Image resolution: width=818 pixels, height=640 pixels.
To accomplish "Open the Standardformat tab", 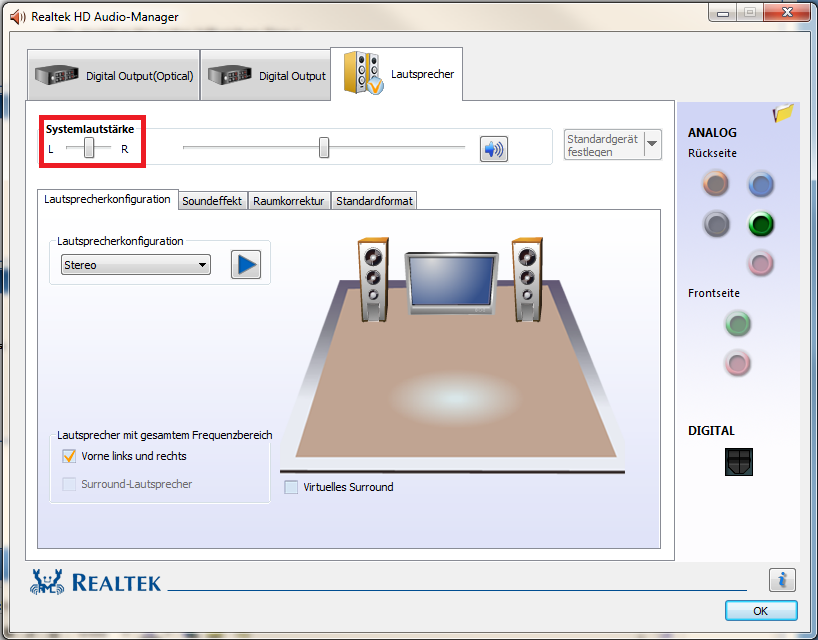I will 374,201.
